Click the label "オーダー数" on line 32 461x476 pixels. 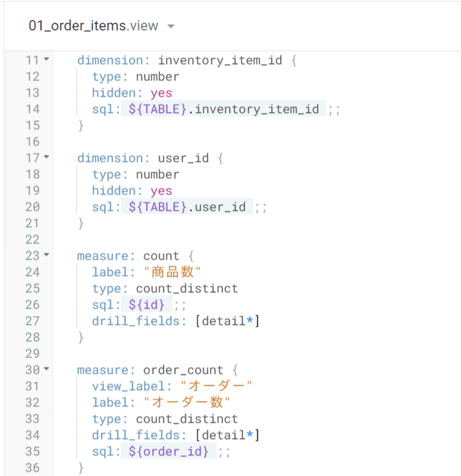tap(187, 403)
